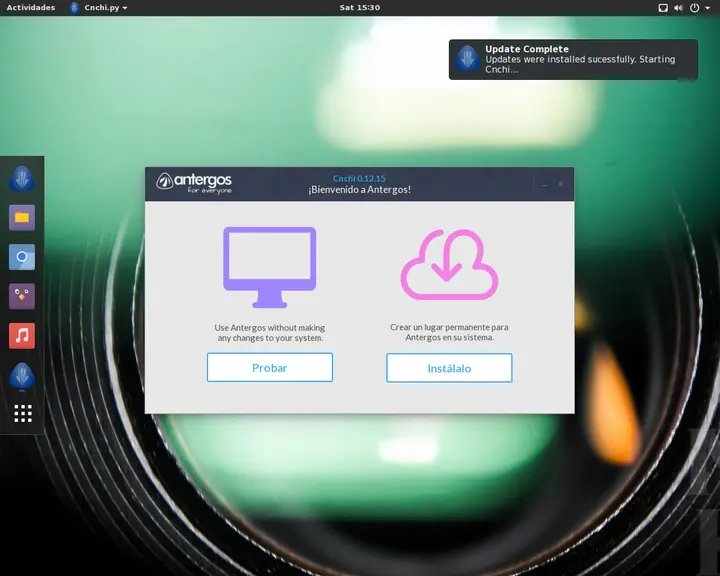Screen dimensions: 720x576
Task: Select the running Cnchi dock icon
Action: (x=22, y=376)
